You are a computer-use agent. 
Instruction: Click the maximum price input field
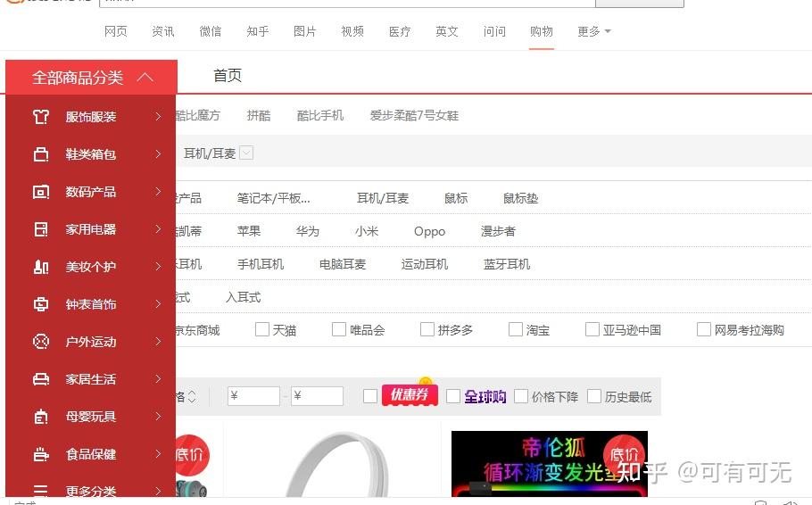(x=317, y=396)
